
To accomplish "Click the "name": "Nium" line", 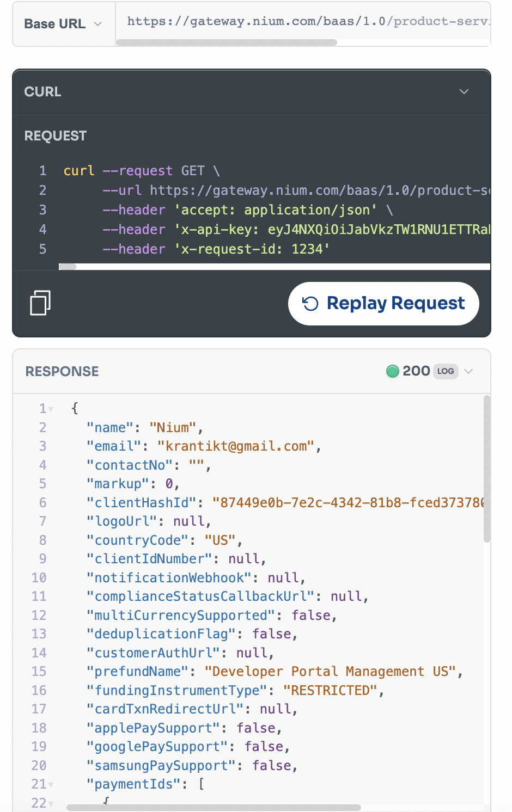I will pyautogui.click(x=145, y=428).
